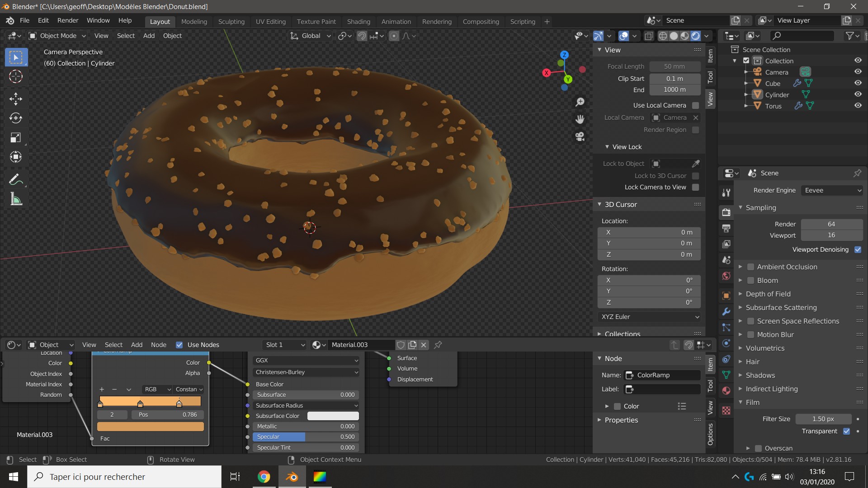Open the Render menu
This screenshot has width=868, height=488.
[x=68, y=20]
